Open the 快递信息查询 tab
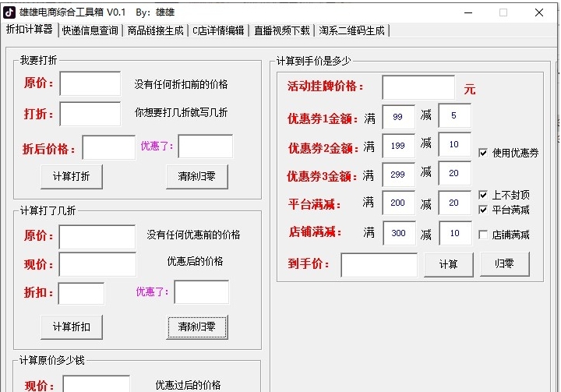This screenshot has height=392, width=561. [x=90, y=30]
